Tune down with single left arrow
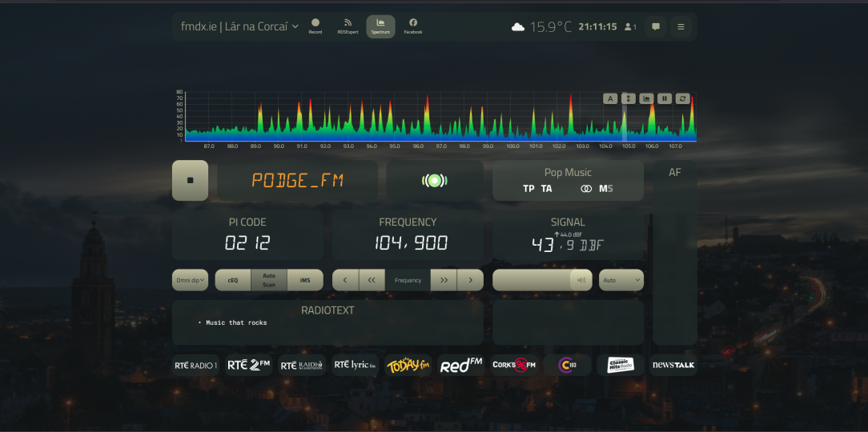The height and width of the screenshot is (432, 868). point(345,280)
